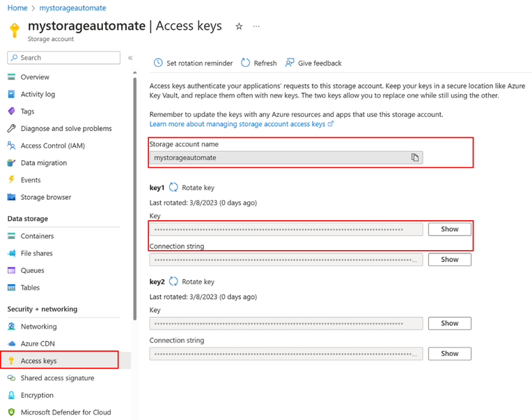Click the key2 hidden Key field

click(x=286, y=323)
